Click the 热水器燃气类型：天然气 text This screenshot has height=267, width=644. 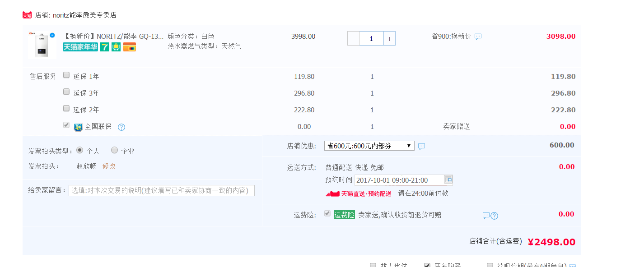[205, 46]
